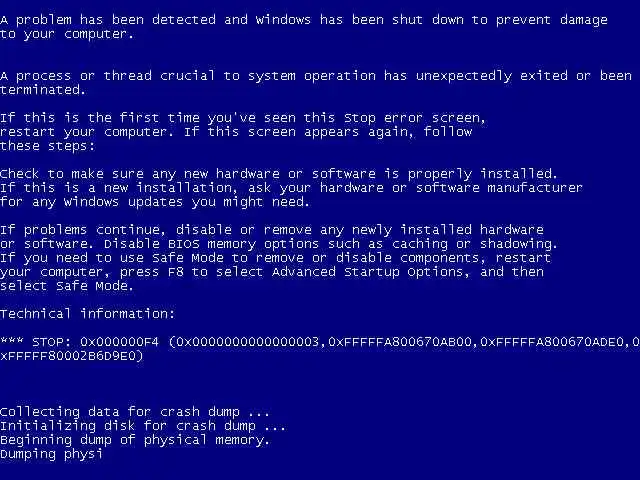The image size is (640, 480).
Task: Click the 'Dumping physi' progress text
Action: pos(51,454)
